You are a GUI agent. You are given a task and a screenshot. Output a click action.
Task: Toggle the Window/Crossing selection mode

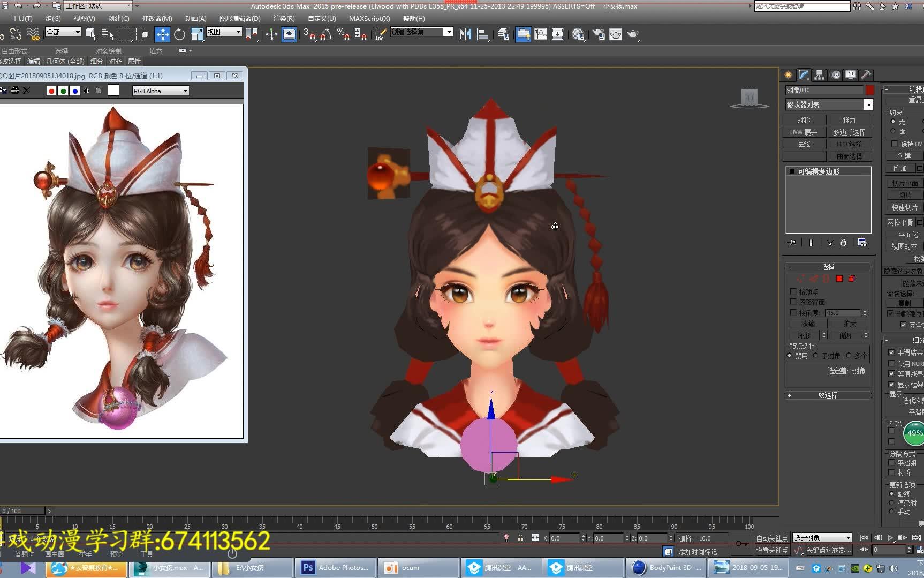pyautogui.click(x=142, y=34)
